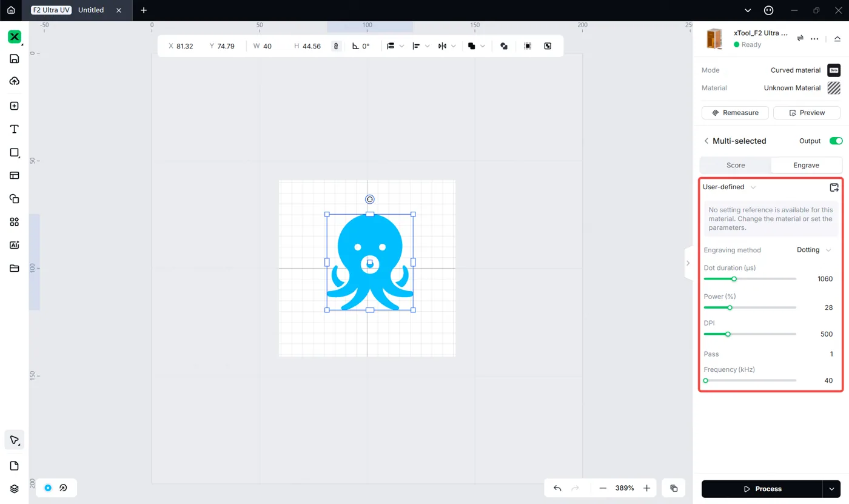The width and height of the screenshot is (849, 504).
Task: Click the switch device arrows icon
Action: tap(800, 38)
